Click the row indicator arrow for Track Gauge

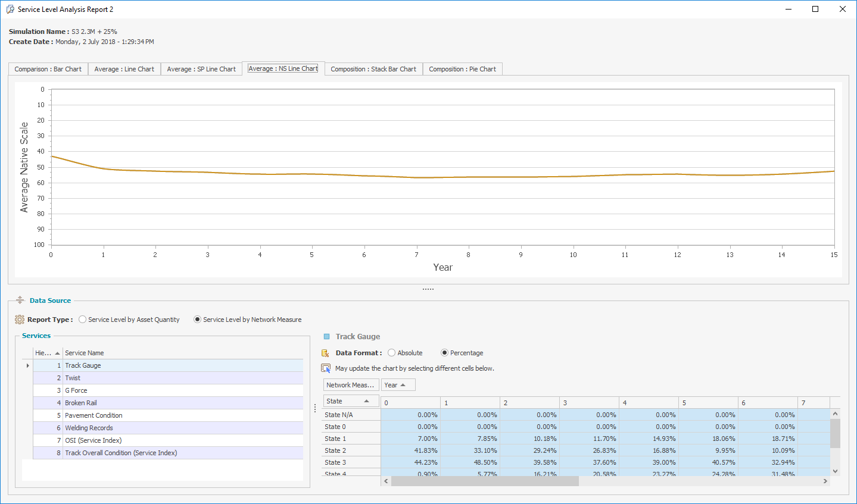[x=27, y=365]
